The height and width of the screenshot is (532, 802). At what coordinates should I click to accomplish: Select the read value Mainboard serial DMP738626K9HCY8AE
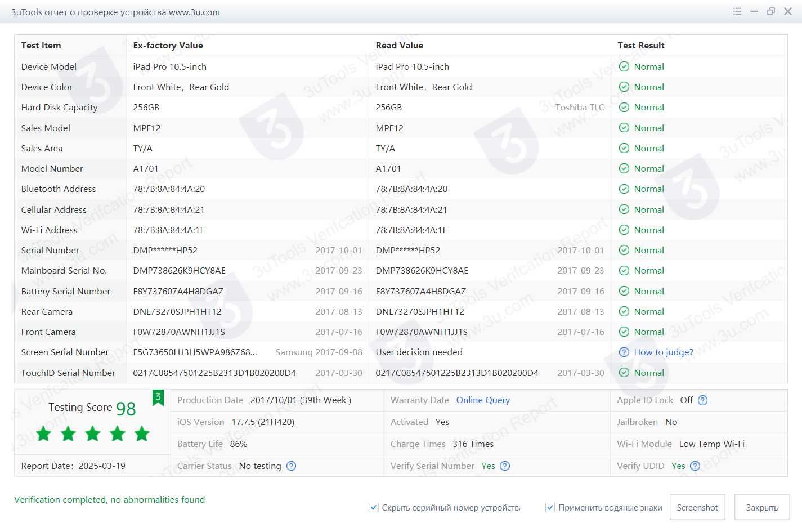[422, 270]
